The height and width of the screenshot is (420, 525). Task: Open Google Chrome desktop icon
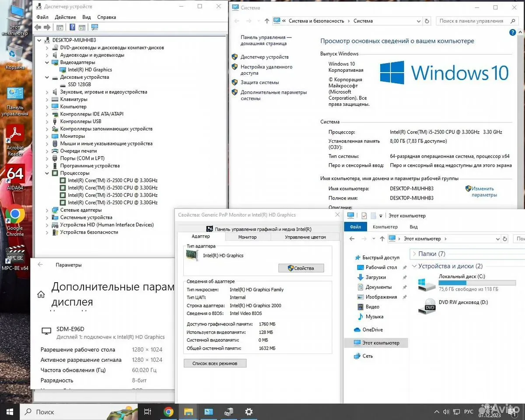(x=15, y=221)
